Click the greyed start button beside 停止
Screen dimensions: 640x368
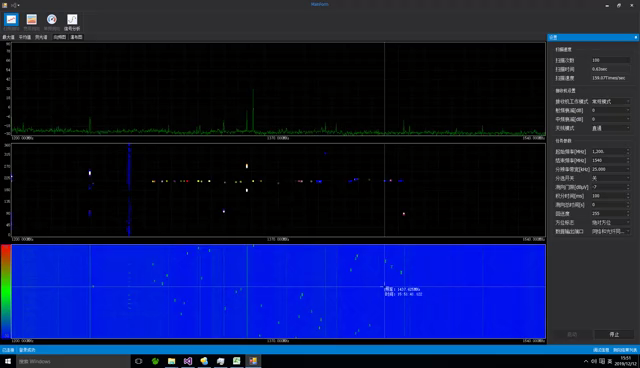[572, 334]
